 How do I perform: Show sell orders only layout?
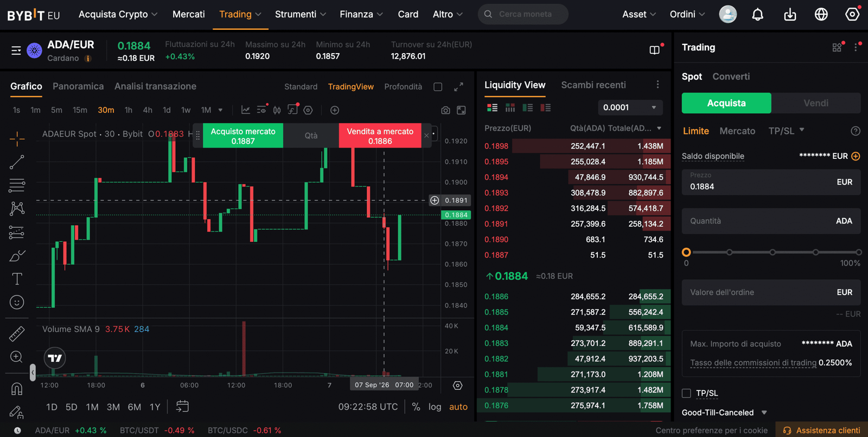tap(546, 108)
